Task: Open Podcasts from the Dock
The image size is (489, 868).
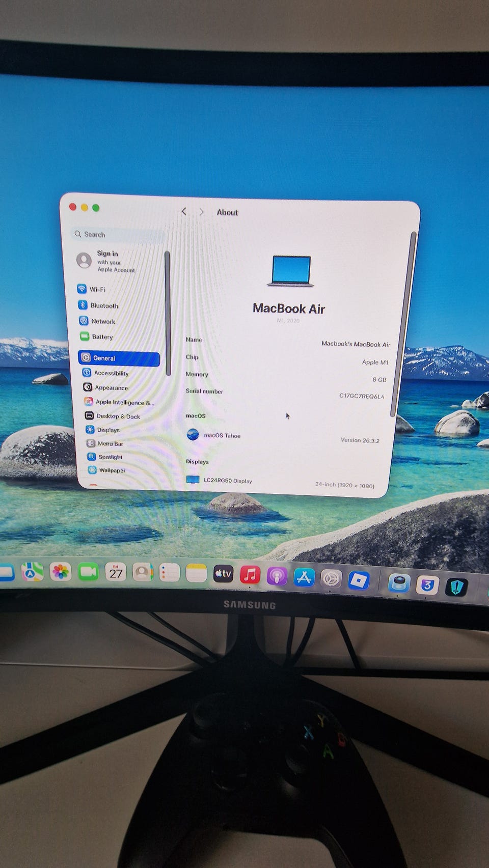Action: 277,576
